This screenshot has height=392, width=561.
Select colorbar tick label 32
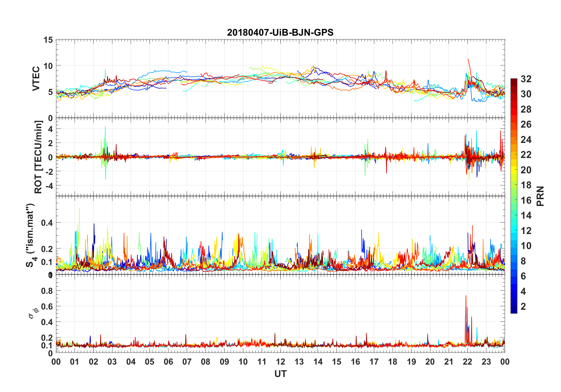click(x=526, y=79)
